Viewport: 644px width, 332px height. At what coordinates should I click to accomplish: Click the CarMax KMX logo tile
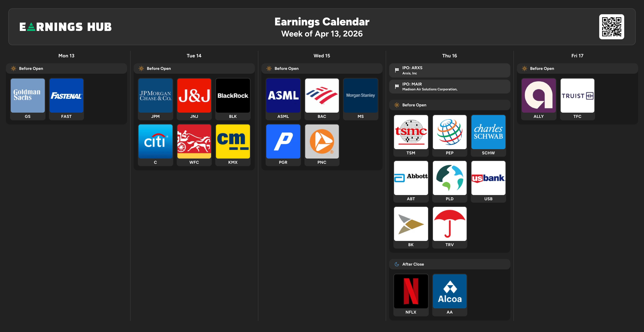(x=233, y=141)
